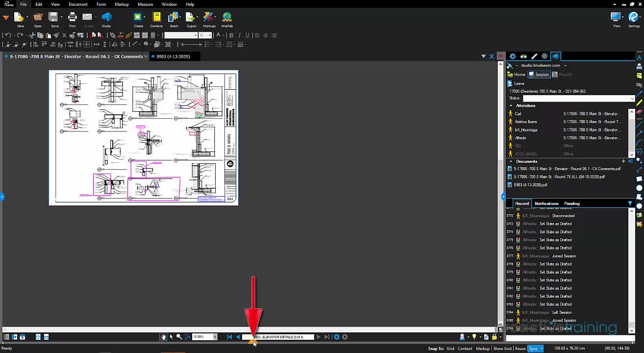Select the Pan hand tool
644x353 pixels.
click(163, 337)
